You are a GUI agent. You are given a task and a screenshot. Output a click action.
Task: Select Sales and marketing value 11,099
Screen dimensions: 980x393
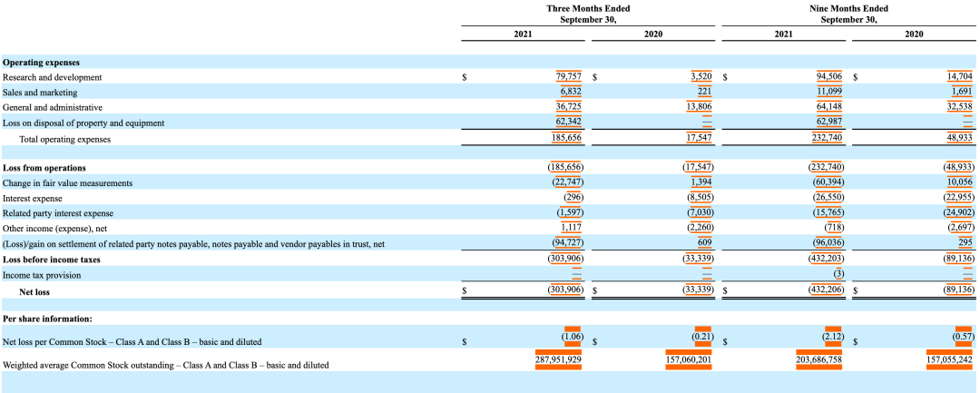(829, 93)
